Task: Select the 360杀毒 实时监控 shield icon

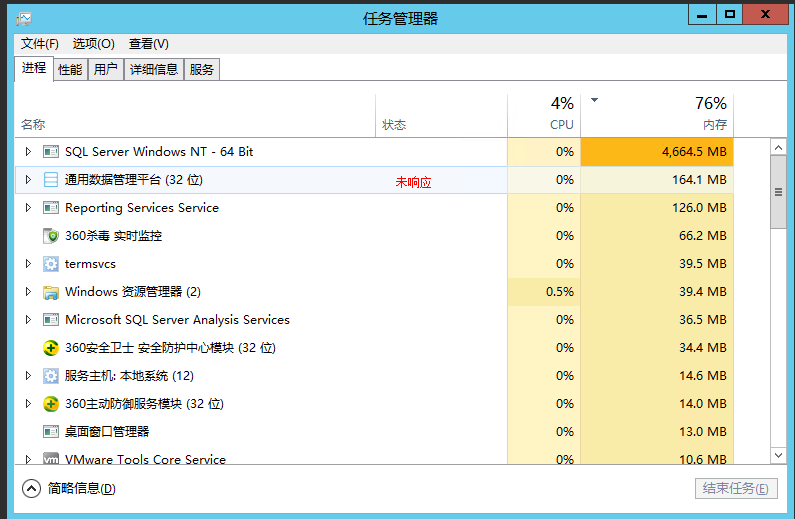Action: click(51, 236)
